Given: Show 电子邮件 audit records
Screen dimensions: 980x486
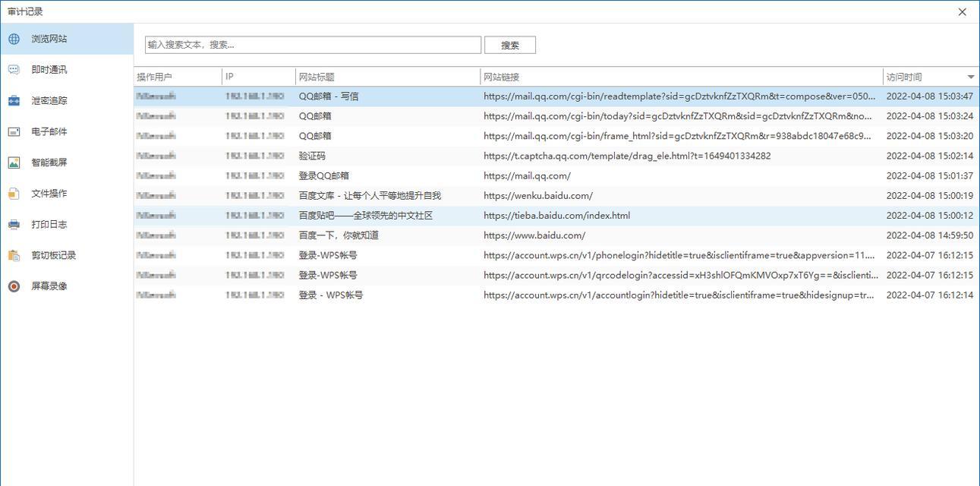Looking at the screenshot, I should 67,131.
